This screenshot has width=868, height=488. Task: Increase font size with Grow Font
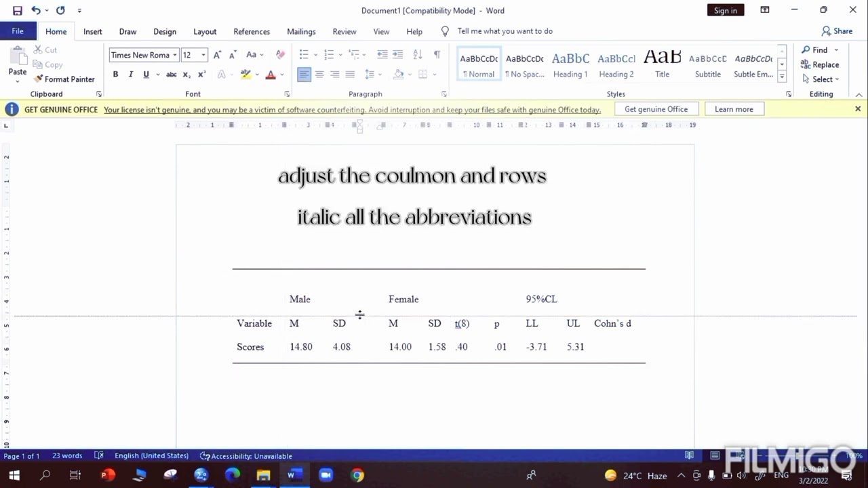(217, 55)
